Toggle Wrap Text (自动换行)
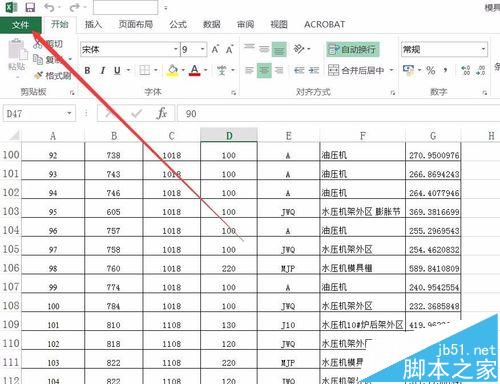 pos(352,50)
